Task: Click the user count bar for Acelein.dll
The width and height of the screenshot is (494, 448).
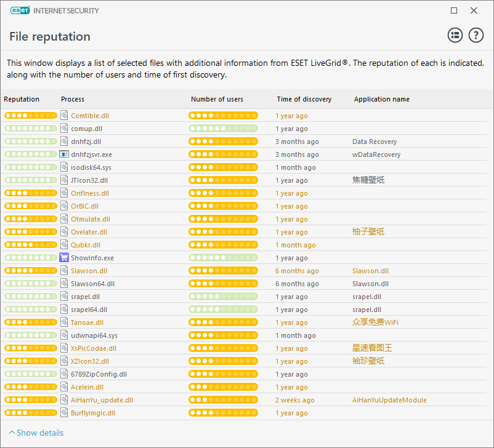Action: point(223,387)
